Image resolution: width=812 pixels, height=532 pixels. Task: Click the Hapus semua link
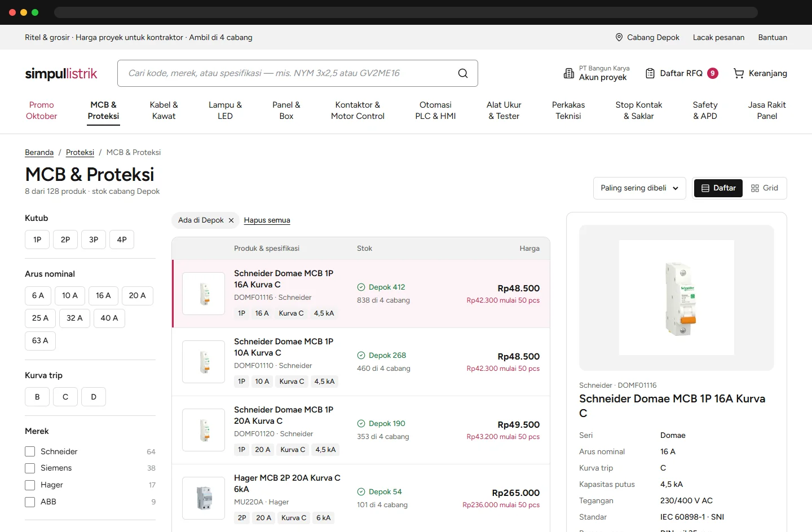(267, 220)
